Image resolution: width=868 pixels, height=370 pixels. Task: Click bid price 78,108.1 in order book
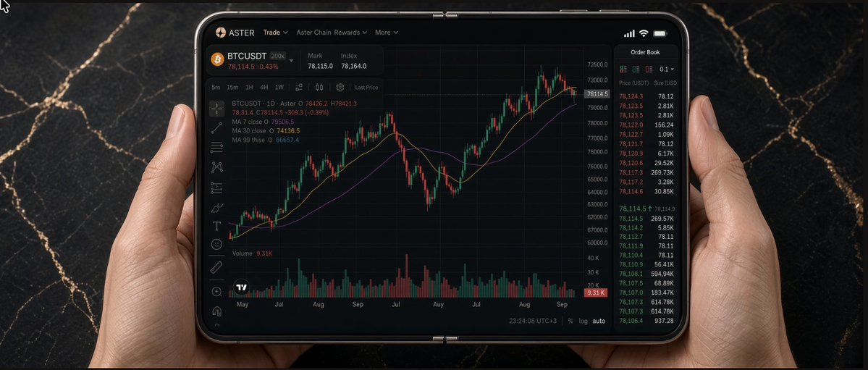pos(631,274)
